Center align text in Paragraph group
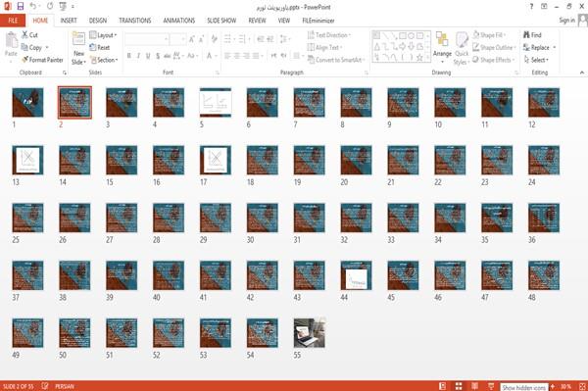The image size is (588, 391). pos(237,56)
